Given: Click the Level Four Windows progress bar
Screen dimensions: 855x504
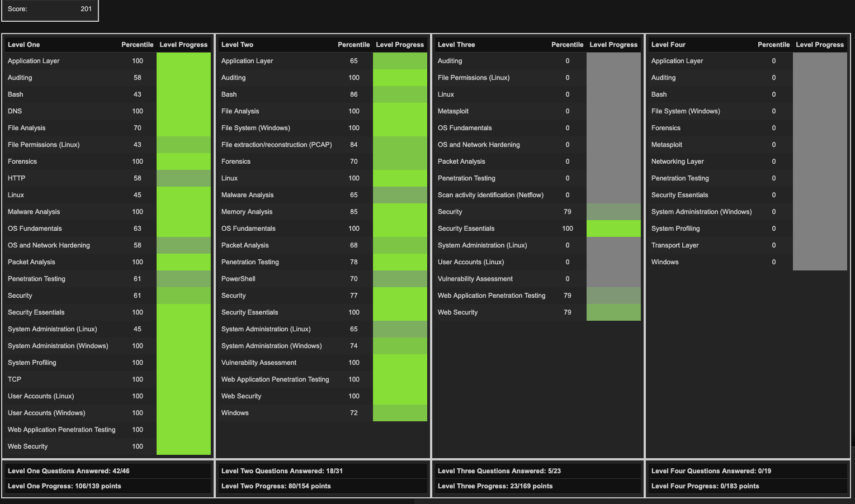Looking at the screenshot, I should click(819, 262).
